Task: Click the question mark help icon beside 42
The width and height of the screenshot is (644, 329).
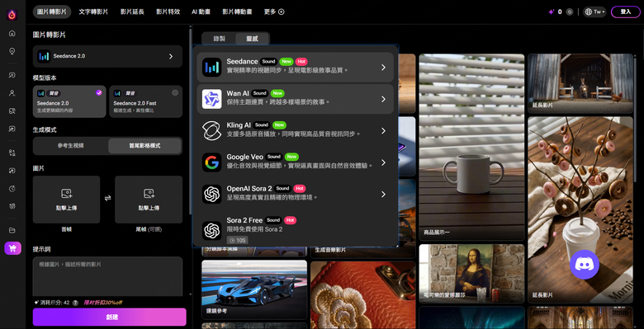Action: [x=75, y=303]
